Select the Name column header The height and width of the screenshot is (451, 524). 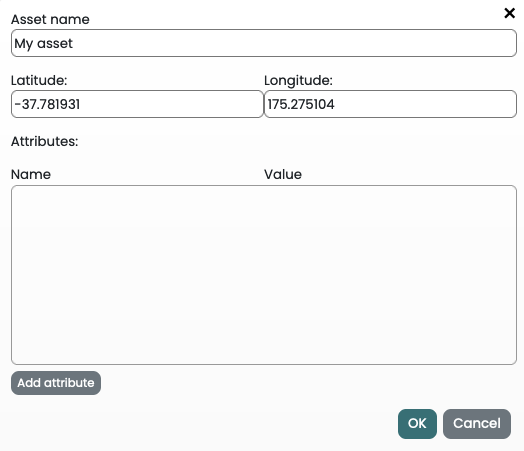click(31, 174)
